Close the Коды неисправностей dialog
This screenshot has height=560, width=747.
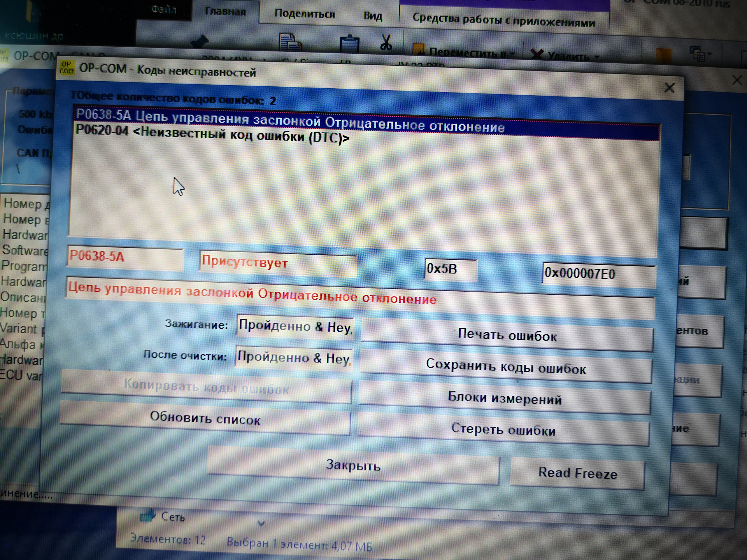coord(669,87)
